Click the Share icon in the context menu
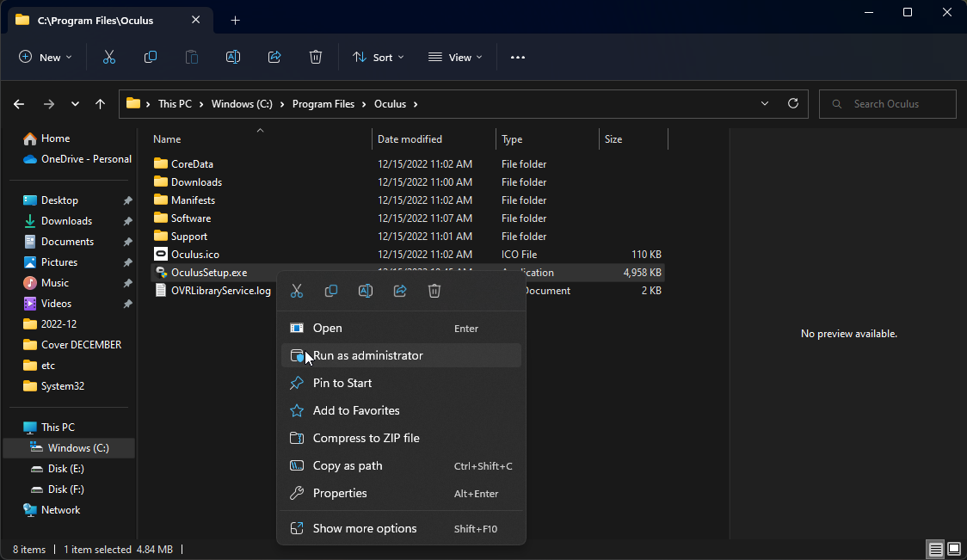967x560 pixels. point(400,291)
